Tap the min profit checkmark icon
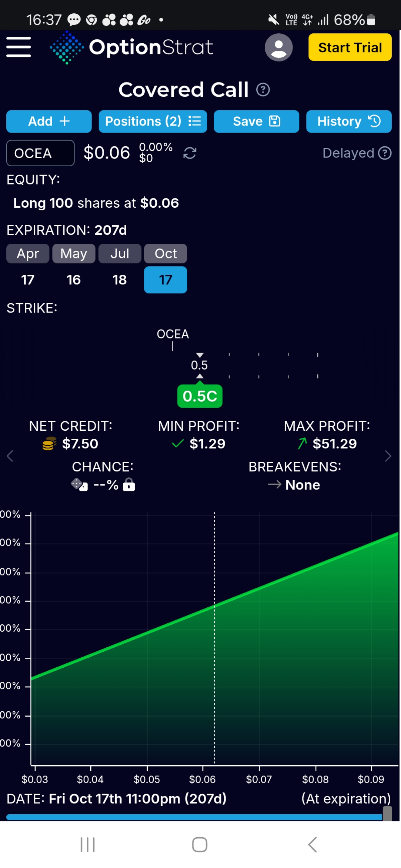The height and width of the screenshot is (868, 401). [x=178, y=443]
